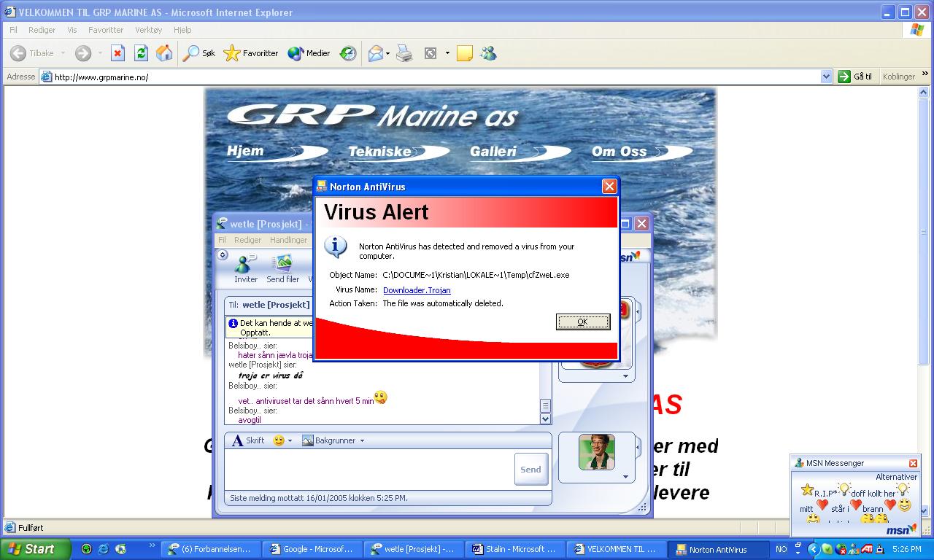
Task: Open Handlinger menu in Messenger window
Action: point(288,240)
